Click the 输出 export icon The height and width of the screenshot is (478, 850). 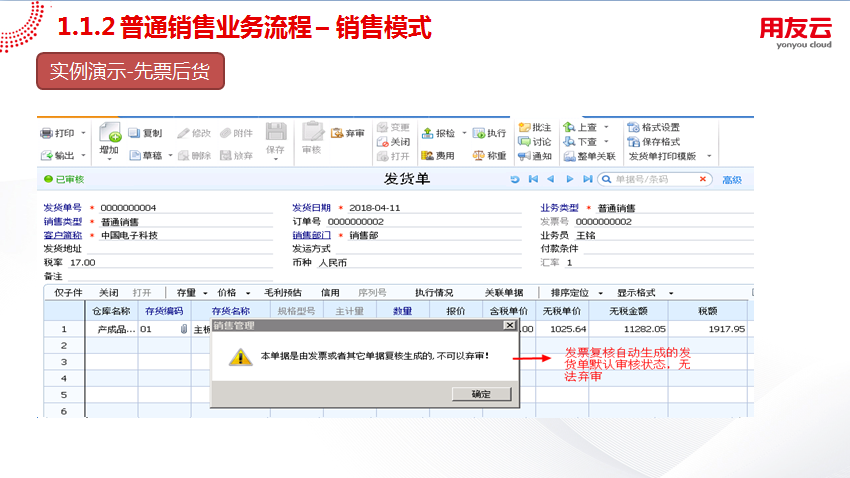pyautogui.click(x=47, y=156)
